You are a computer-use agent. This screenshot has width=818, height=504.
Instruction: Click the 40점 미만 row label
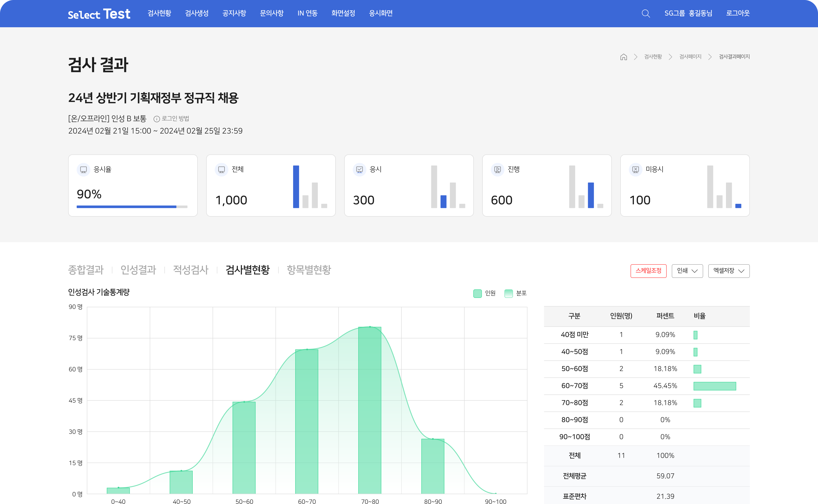click(x=574, y=335)
